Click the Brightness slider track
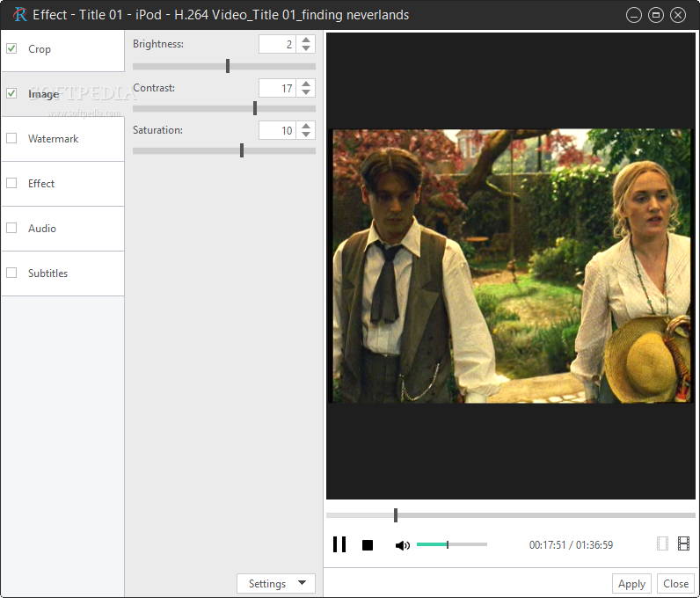The width and height of the screenshot is (700, 598). pyautogui.click(x=224, y=66)
